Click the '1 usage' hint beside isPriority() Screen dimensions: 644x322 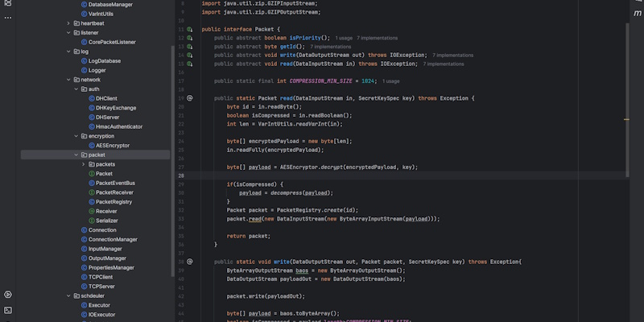(x=344, y=38)
